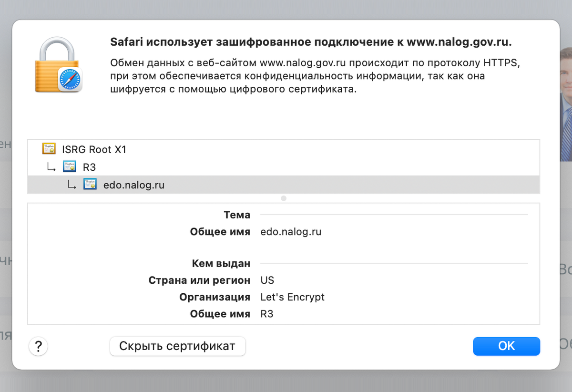Confirm the dialog with the OK button
The width and height of the screenshot is (572, 392).
pyautogui.click(x=506, y=346)
